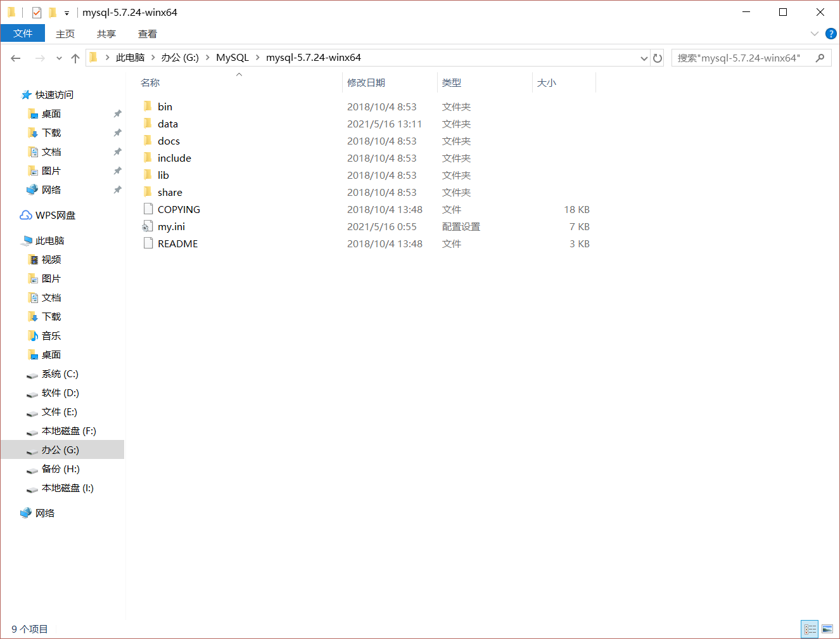Click MySQL in the breadcrumb path
Screen dimensions: 840x639
(232, 58)
